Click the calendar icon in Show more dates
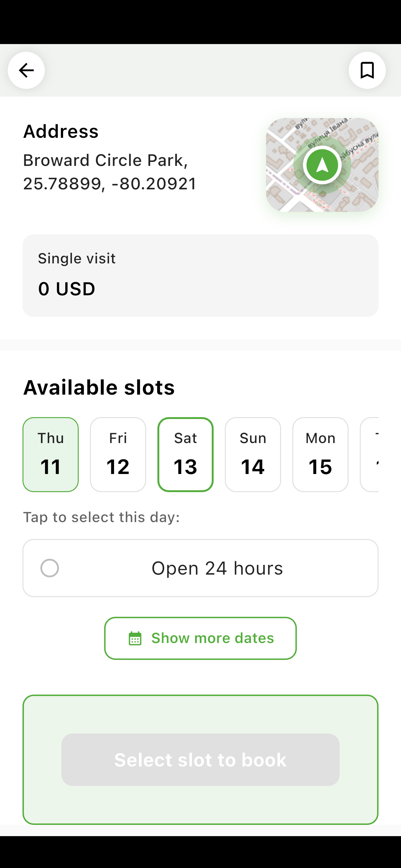This screenshot has width=401, height=868. [135, 638]
